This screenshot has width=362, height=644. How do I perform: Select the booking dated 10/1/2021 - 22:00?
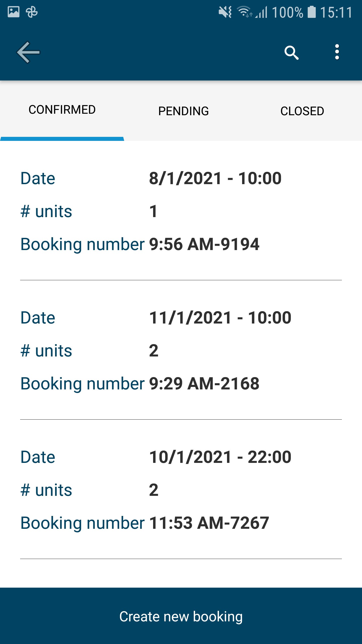coord(220,457)
